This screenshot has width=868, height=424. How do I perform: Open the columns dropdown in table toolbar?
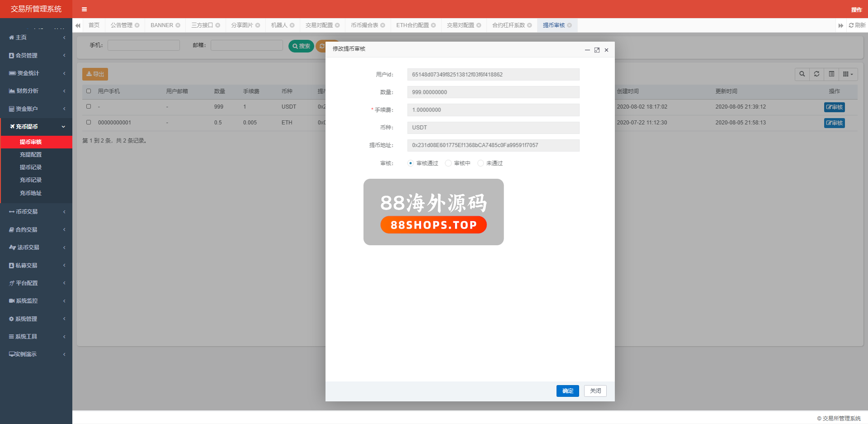coord(848,74)
